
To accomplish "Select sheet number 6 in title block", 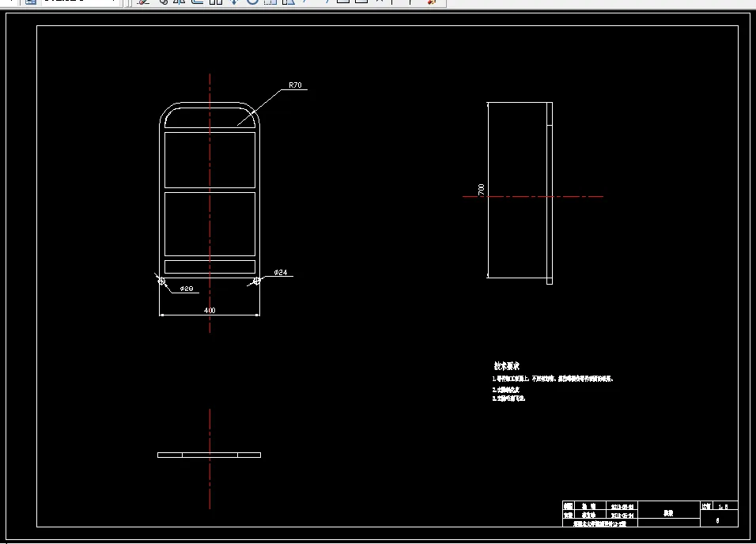I will [718, 520].
